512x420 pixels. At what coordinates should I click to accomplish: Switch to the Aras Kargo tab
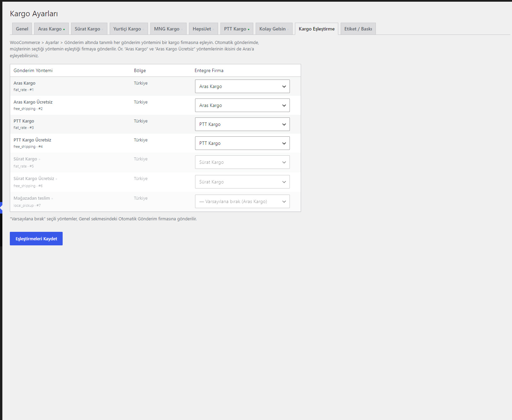tap(51, 29)
